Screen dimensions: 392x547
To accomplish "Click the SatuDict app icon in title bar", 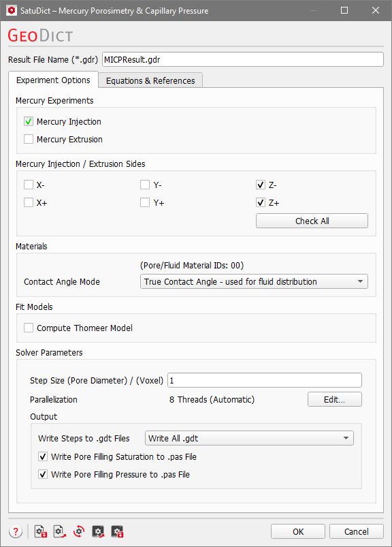I will pyautogui.click(x=12, y=10).
